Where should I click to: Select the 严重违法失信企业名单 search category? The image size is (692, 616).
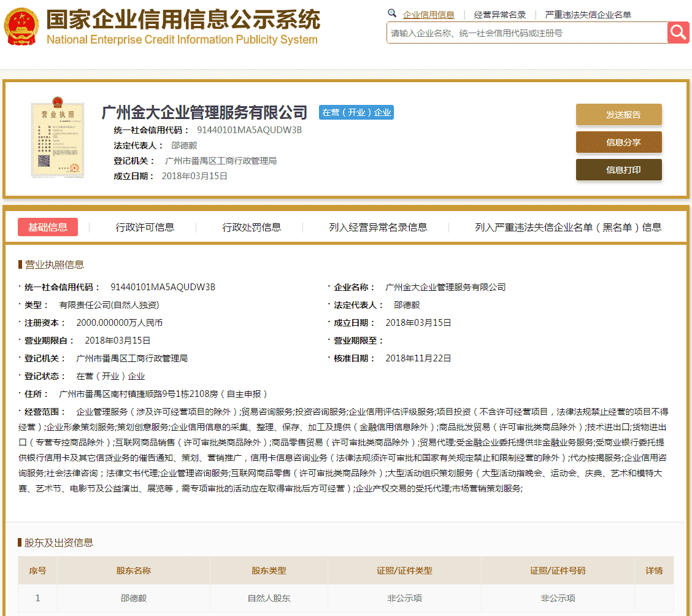click(588, 15)
